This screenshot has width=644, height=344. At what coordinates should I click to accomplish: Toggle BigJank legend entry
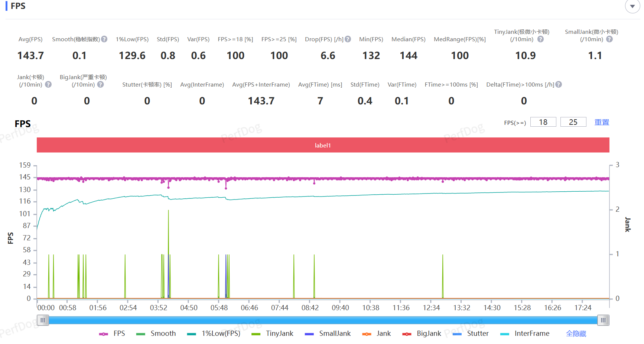tap(422, 334)
